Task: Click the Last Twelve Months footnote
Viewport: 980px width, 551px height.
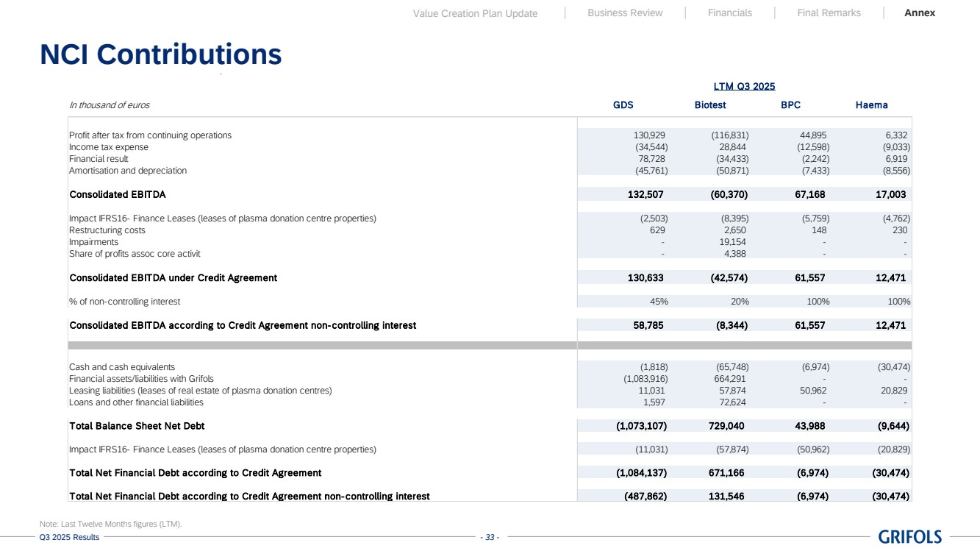Action: coord(110,524)
